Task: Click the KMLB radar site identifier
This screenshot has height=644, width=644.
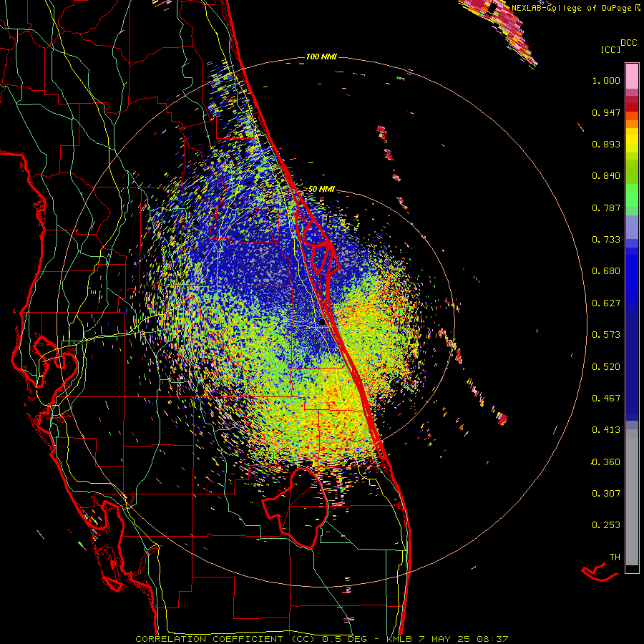Action: click(x=399, y=639)
